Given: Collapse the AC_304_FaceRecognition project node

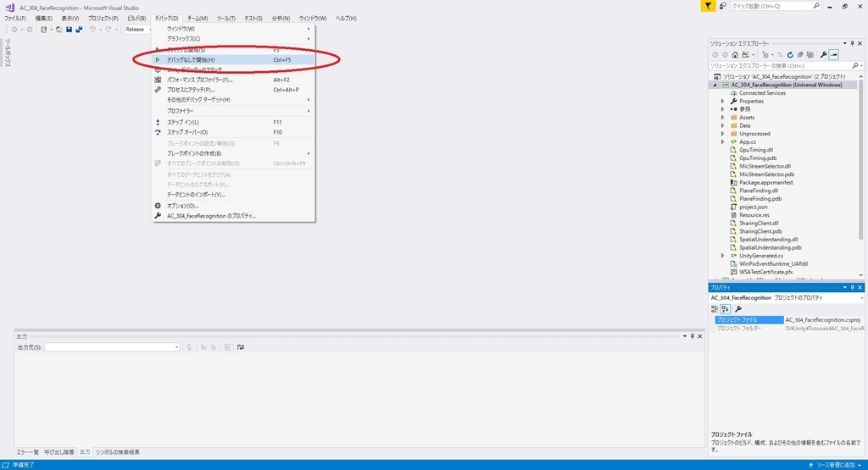Looking at the screenshot, I should (715, 86).
